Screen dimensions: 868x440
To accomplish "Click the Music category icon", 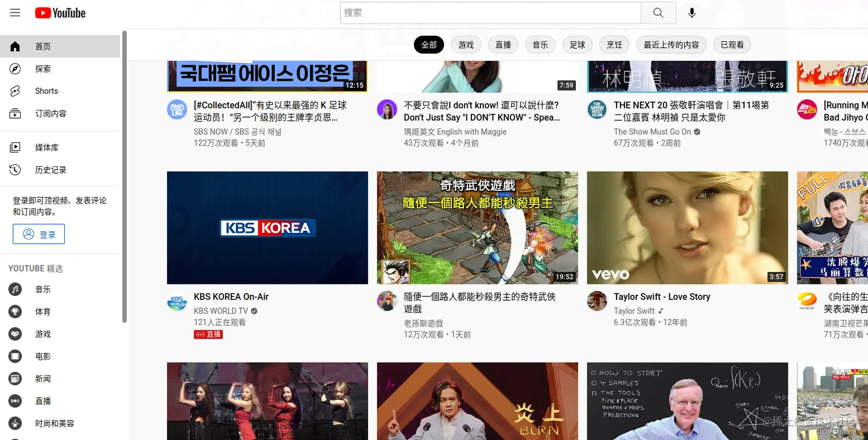I will click(15, 289).
